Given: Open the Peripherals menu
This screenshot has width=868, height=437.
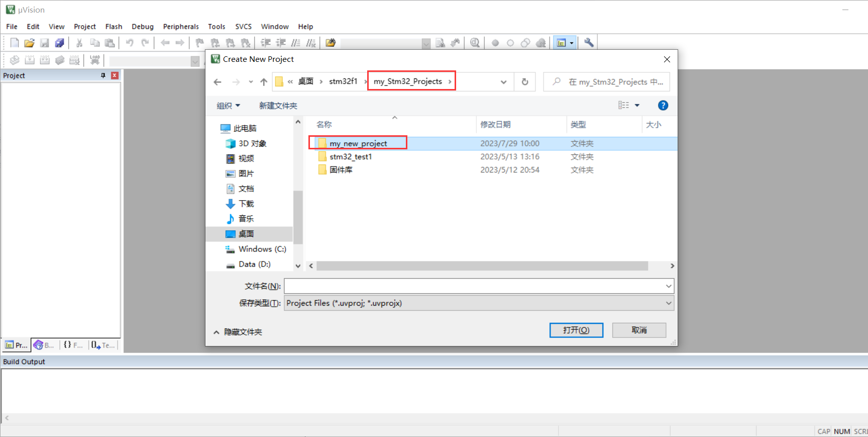Looking at the screenshot, I should (x=181, y=27).
